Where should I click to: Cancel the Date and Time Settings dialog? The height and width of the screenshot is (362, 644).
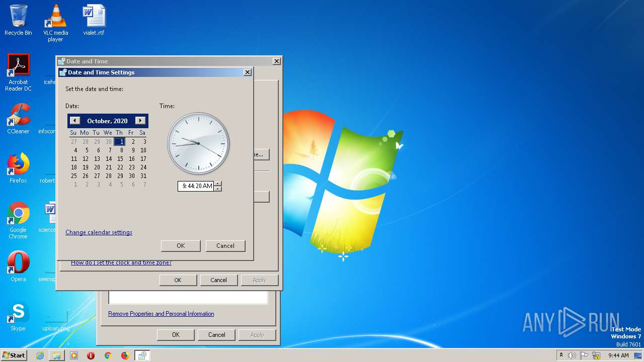click(225, 246)
